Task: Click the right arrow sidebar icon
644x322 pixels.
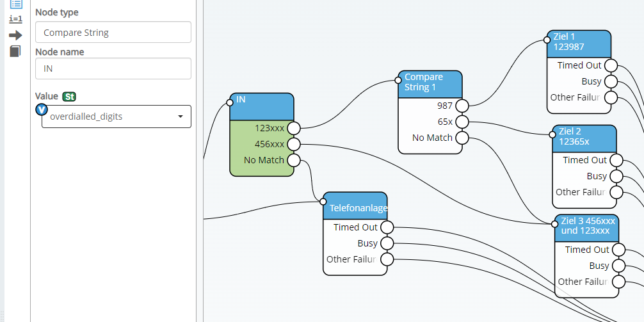Action: [15, 35]
